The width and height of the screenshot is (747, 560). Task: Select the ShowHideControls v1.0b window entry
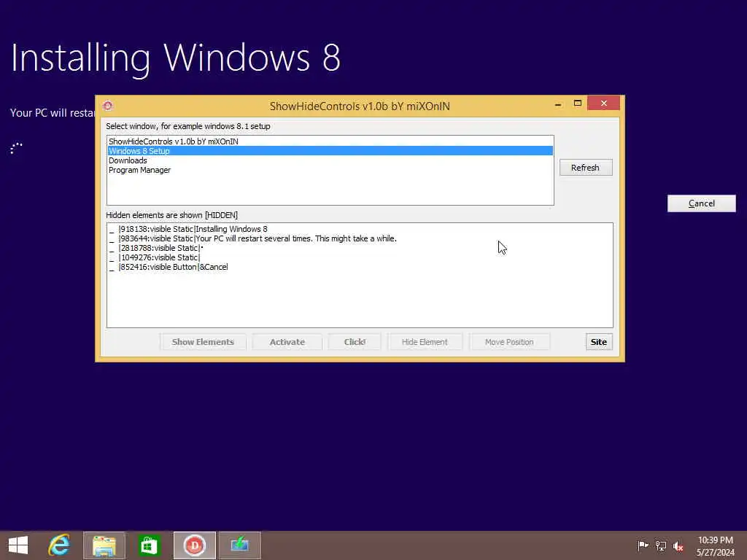pyautogui.click(x=330, y=141)
